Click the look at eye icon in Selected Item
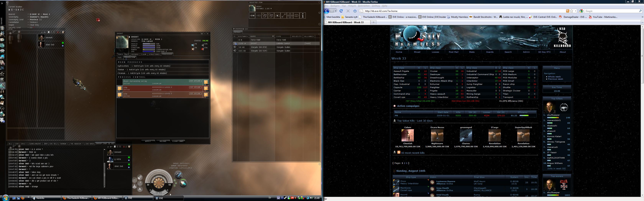 (296, 16)
